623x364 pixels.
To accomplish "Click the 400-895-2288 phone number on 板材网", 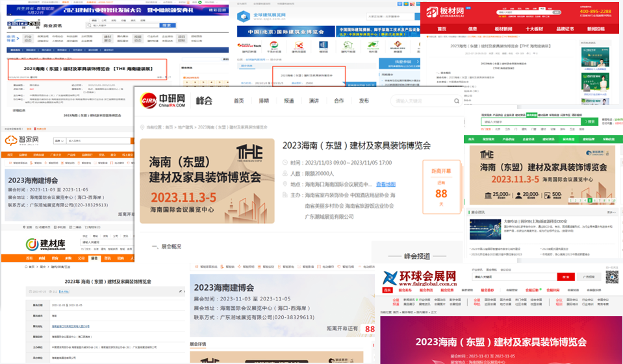I will (595, 11).
